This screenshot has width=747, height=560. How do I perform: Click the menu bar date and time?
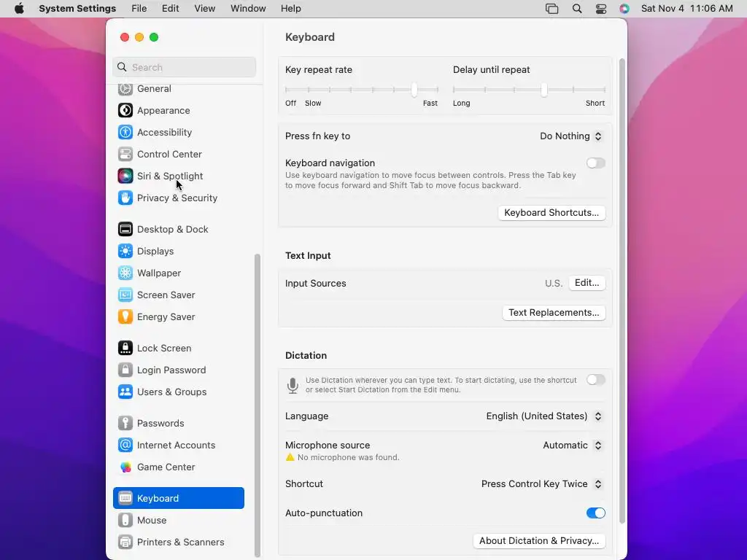click(x=687, y=9)
